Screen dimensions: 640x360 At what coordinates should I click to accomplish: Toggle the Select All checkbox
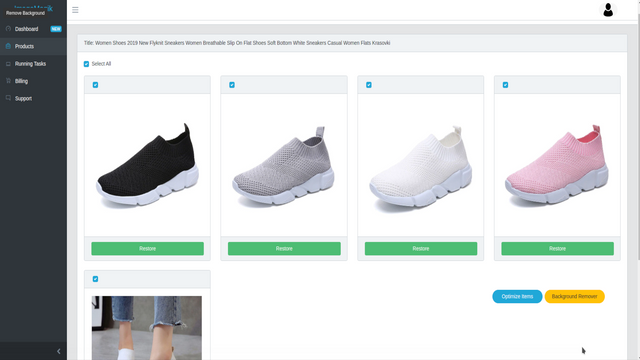click(86, 64)
